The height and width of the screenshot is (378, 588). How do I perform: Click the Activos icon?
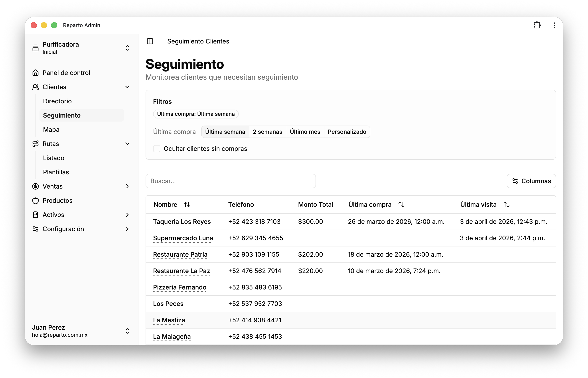click(35, 215)
